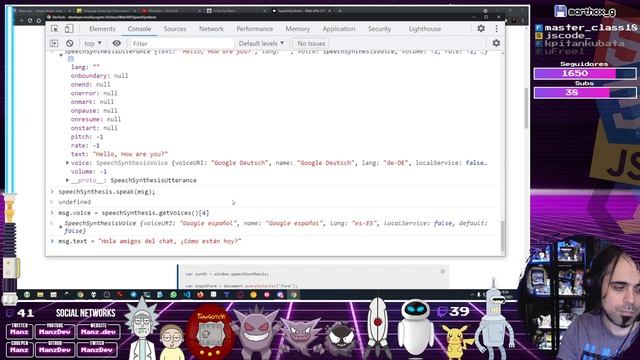Screen dimensions: 640x360
Task: Reload the browser page
Action: pos(30,20)
